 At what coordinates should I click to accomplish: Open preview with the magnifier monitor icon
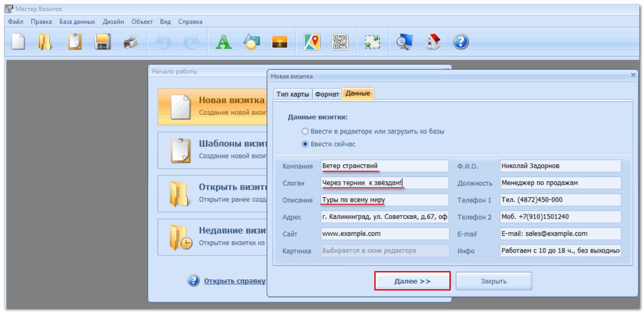click(x=404, y=42)
